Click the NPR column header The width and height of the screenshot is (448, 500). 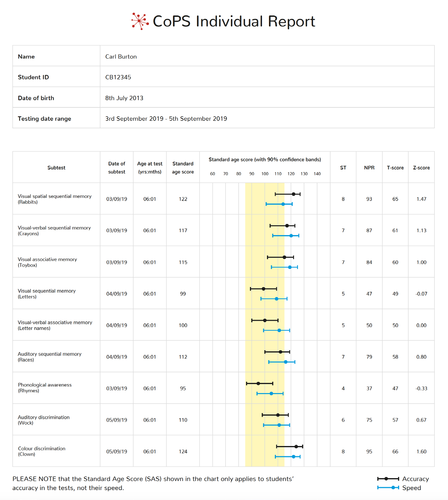click(369, 167)
